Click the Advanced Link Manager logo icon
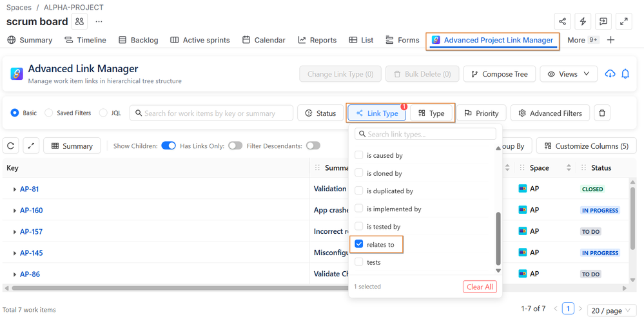Image resolution: width=644 pixels, height=324 pixels. pos(17,74)
